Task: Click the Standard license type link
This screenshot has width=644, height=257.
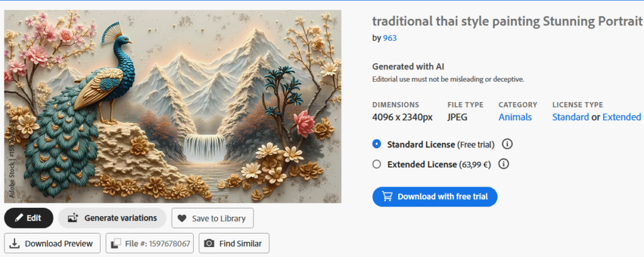Action: click(x=570, y=117)
